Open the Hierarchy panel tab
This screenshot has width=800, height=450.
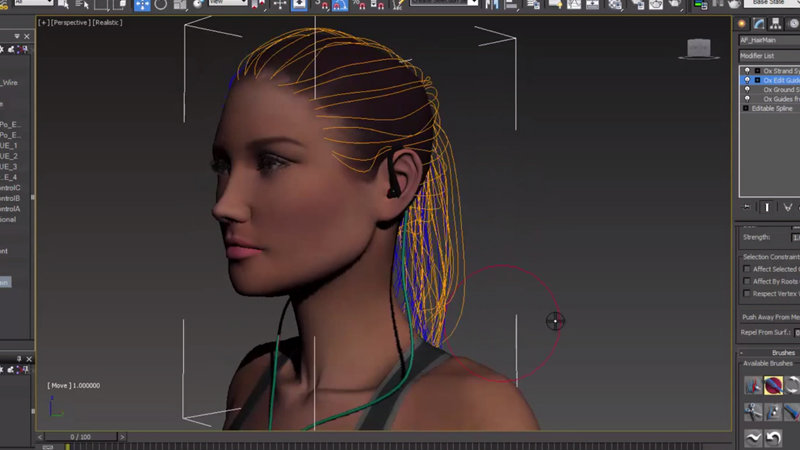point(779,23)
